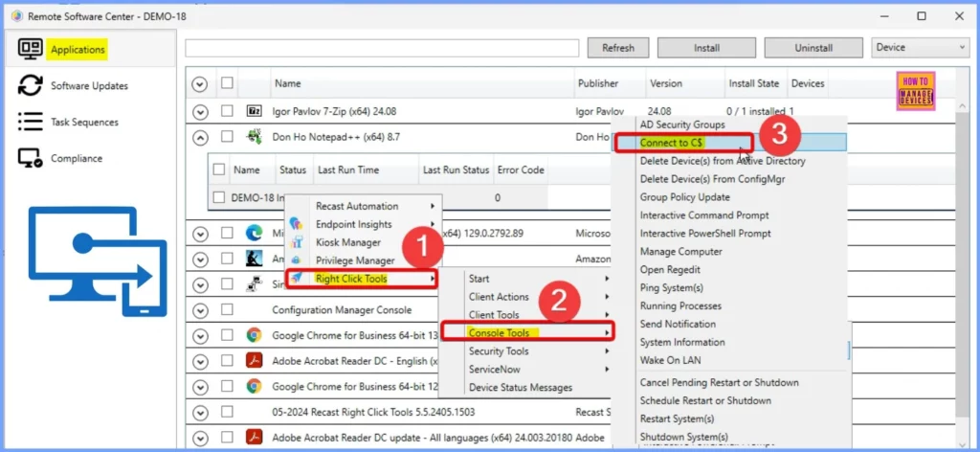Open the Applications section icon
This screenshot has width=980, height=452.
pyautogui.click(x=30, y=49)
